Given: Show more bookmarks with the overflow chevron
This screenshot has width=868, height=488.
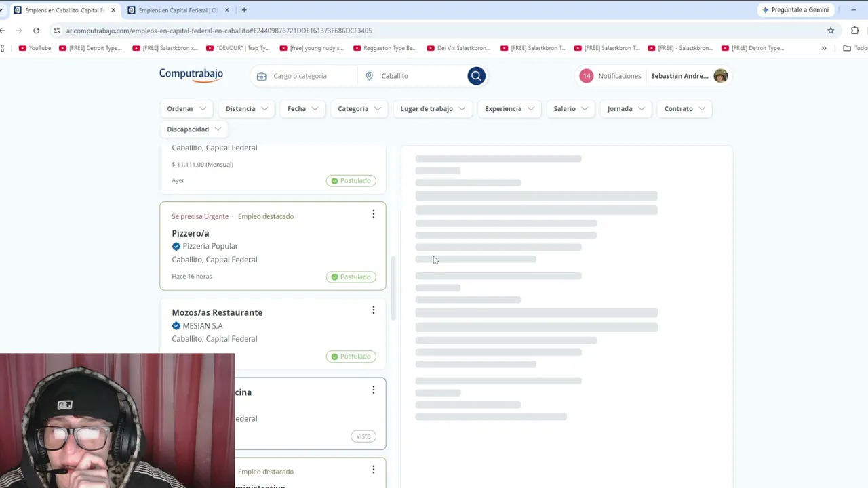Looking at the screenshot, I should (824, 48).
